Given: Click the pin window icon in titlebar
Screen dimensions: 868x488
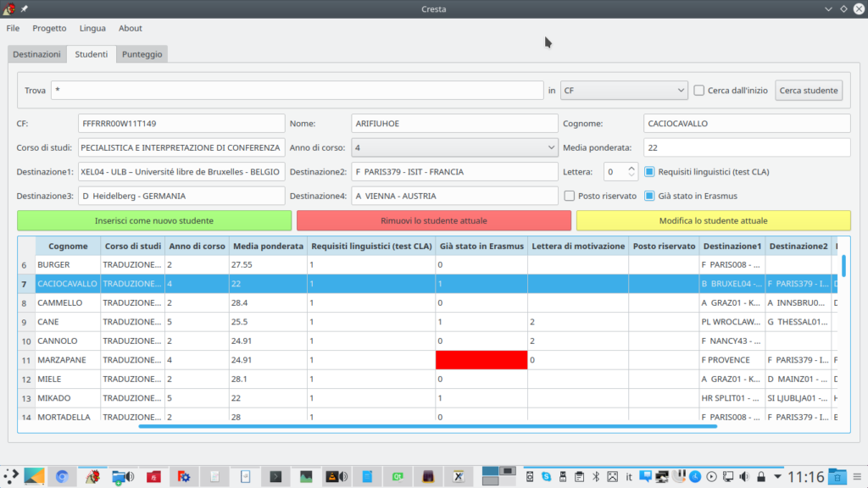Looking at the screenshot, I should 25,8.
